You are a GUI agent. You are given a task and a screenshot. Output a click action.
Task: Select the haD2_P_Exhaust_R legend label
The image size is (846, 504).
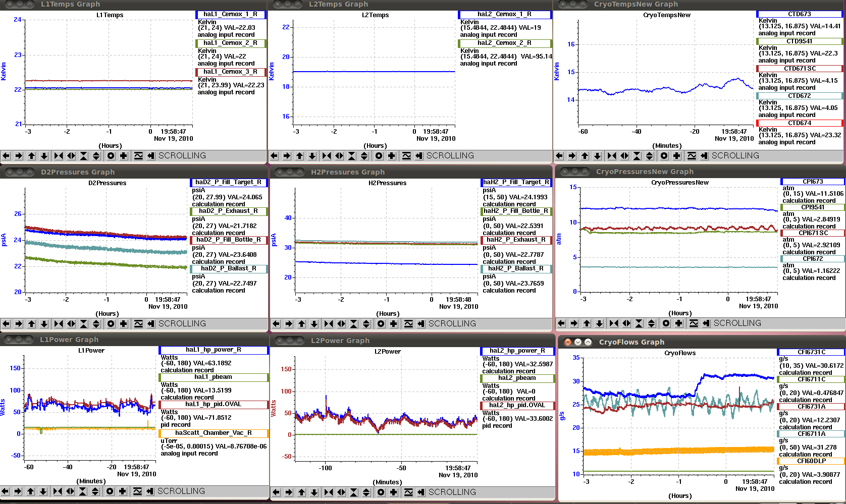click(x=229, y=211)
